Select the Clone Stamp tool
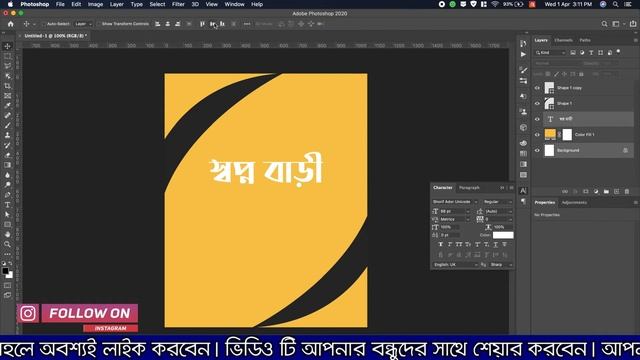Screen dimensions: 640x360 pyautogui.click(x=7, y=135)
